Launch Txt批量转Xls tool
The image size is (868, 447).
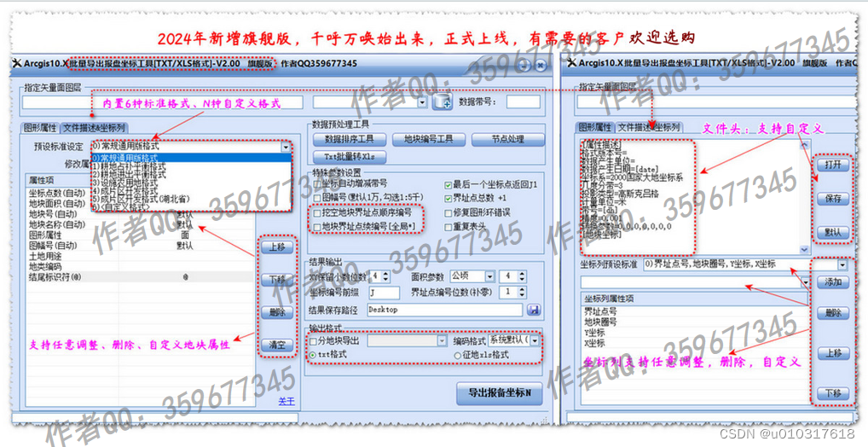pyautogui.click(x=350, y=157)
